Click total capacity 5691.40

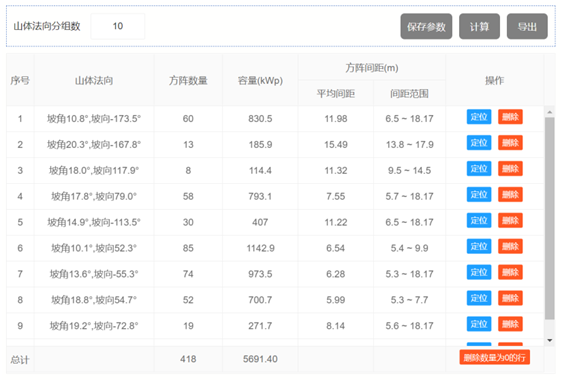click(x=260, y=359)
